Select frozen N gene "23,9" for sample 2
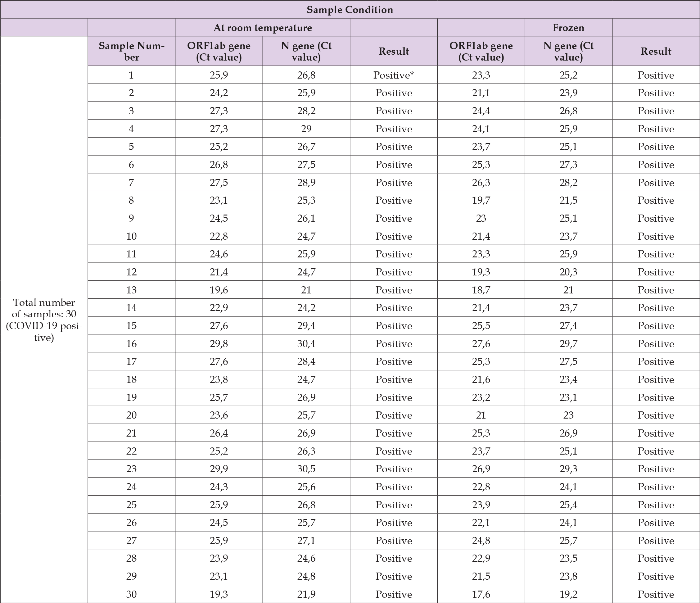Screen dimensions: 700x603 (568, 93)
